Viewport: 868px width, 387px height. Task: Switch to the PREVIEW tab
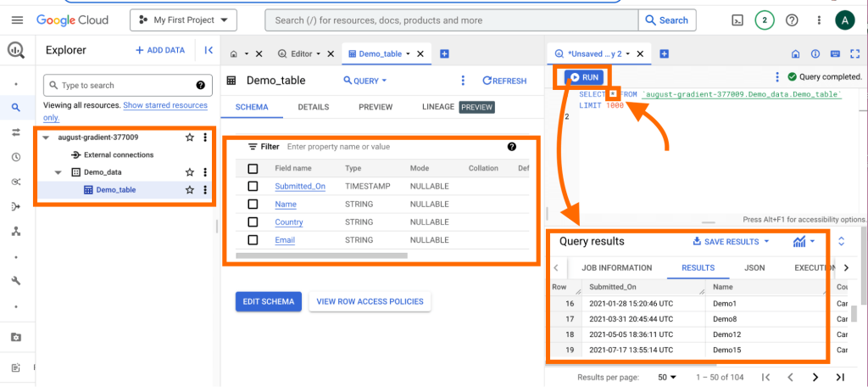coord(376,107)
